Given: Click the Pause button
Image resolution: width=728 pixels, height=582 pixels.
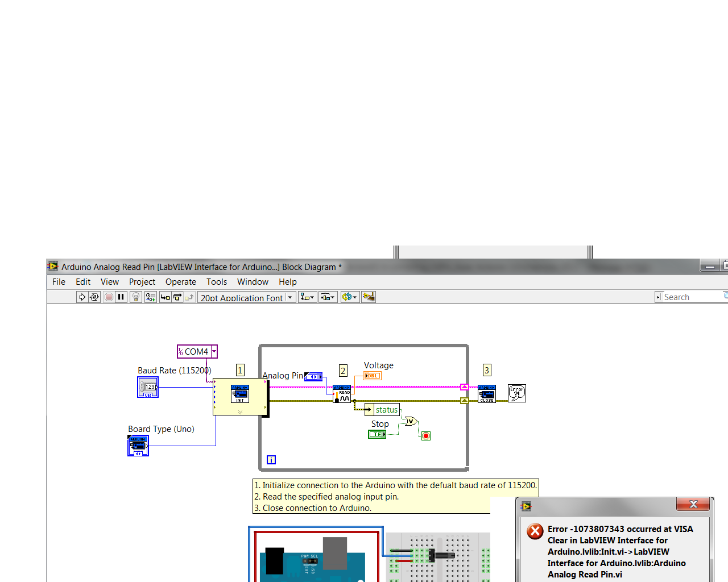Looking at the screenshot, I should point(121,297).
